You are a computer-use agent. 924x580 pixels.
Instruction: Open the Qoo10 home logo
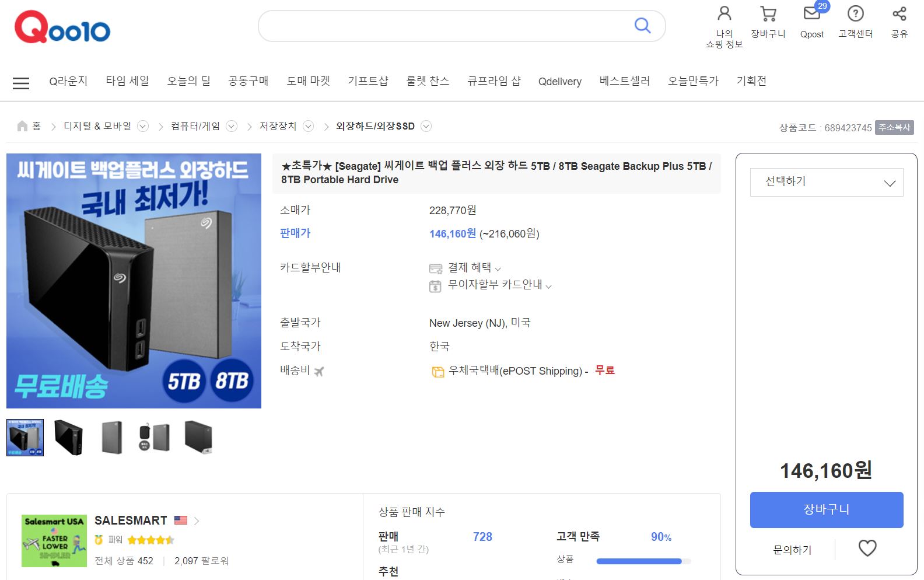point(62,27)
